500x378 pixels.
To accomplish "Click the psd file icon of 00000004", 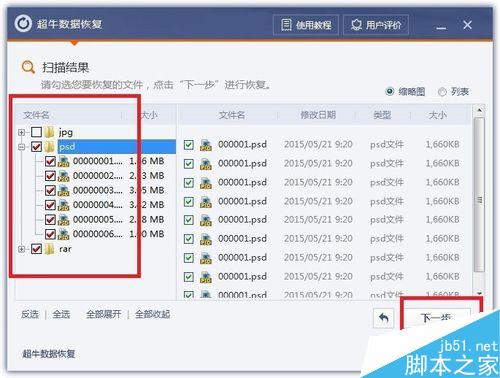I will pyautogui.click(x=63, y=205).
